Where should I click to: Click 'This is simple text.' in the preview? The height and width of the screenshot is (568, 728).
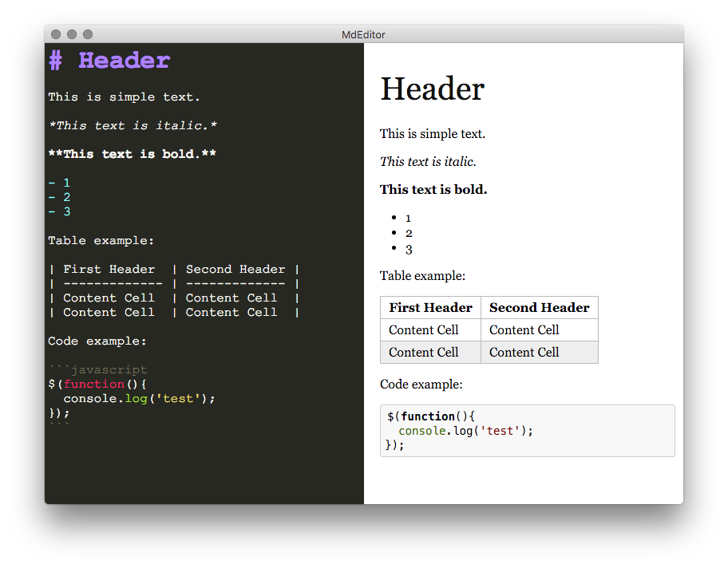point(433,134)
